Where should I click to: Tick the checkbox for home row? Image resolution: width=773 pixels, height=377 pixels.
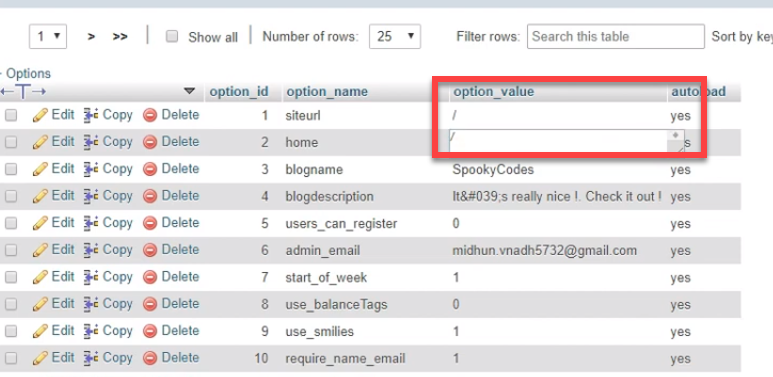point(11,142)
